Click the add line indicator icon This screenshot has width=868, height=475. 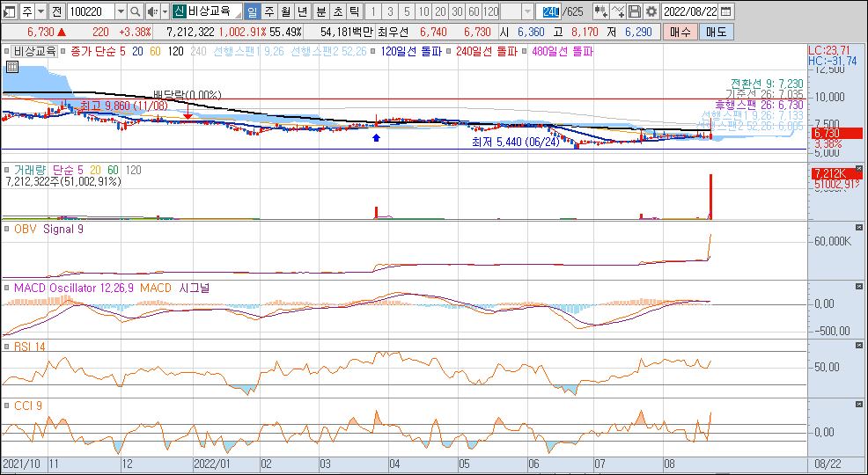(619, 11)
